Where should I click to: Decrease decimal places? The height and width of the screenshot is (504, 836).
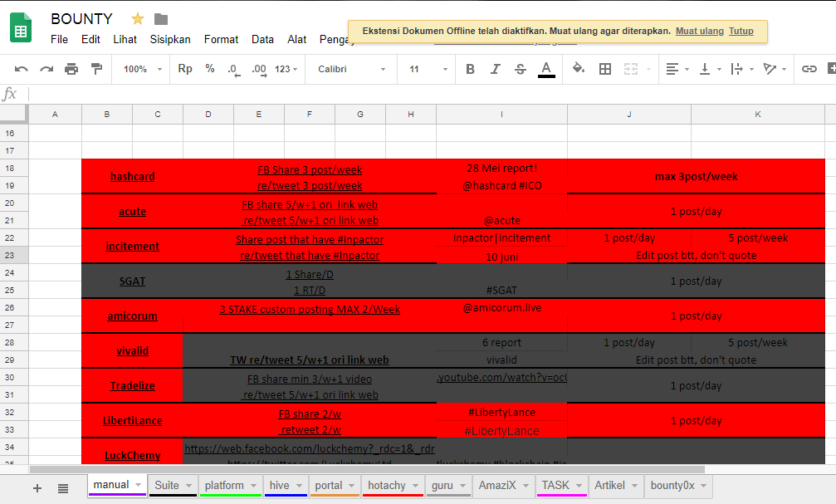(233, 70)
